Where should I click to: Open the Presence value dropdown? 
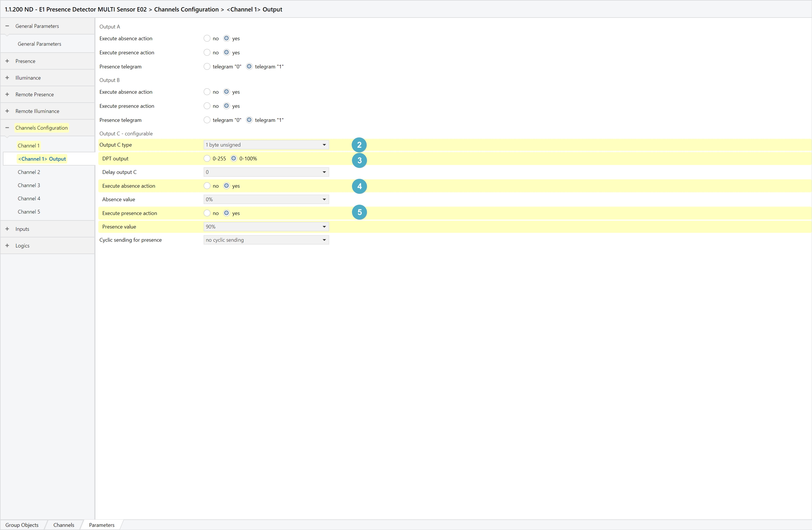pos(266,227)
